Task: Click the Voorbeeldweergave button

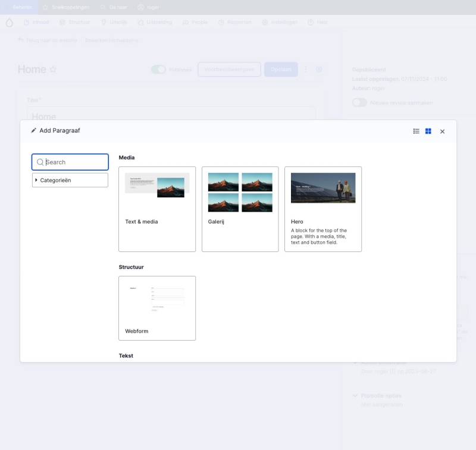Action: [x=229, y=70]
